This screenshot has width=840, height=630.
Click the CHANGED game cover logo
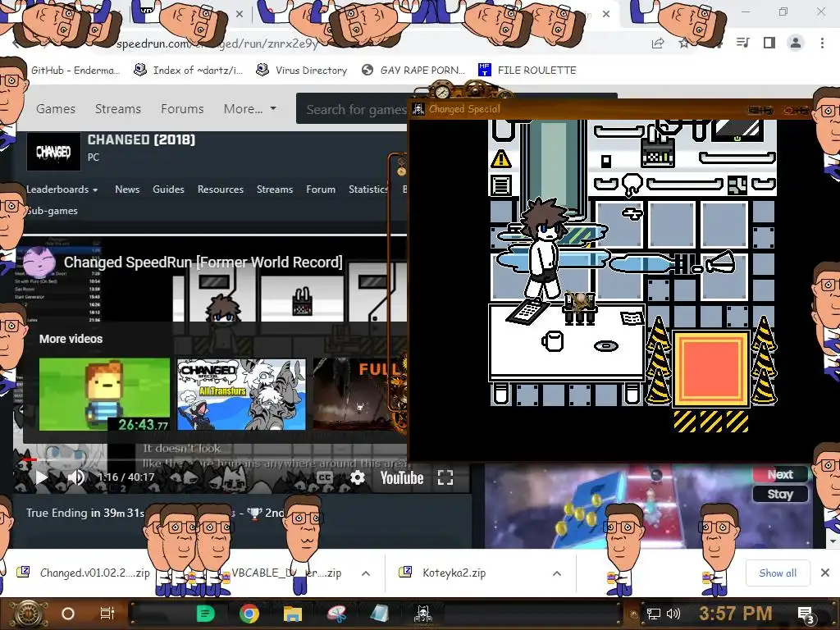[53, 152]
